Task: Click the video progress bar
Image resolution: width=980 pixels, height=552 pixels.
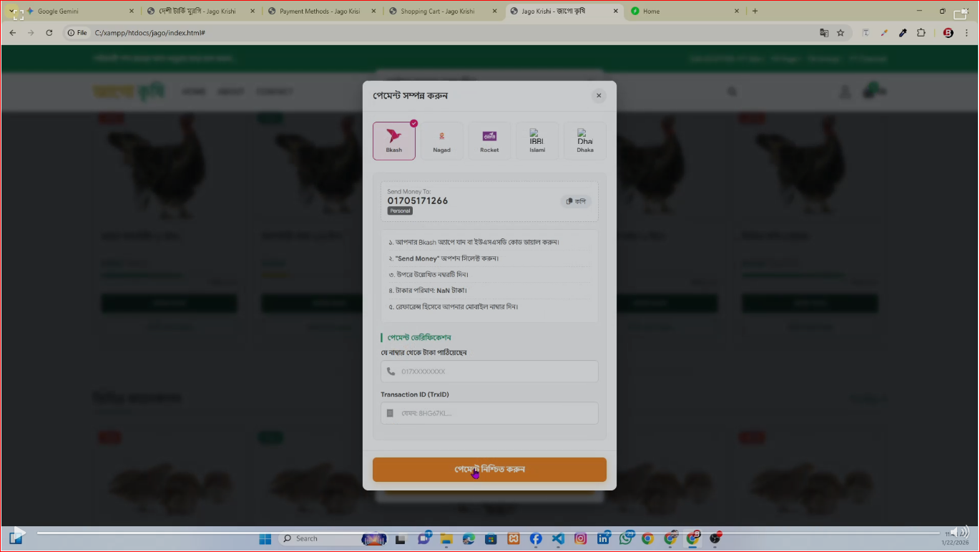Action: coord(486,533)
